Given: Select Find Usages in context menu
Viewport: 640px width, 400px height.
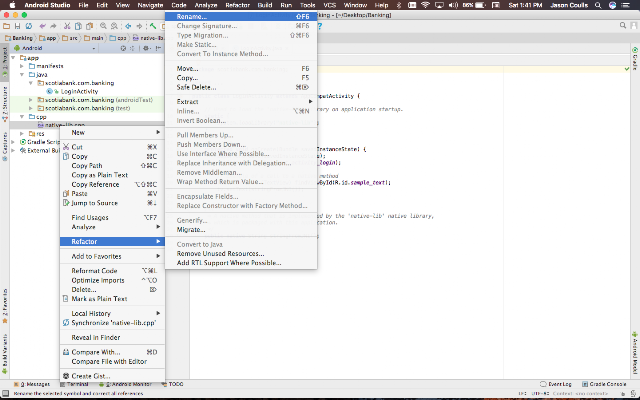Looking at the screenshot, I should 112,218.
